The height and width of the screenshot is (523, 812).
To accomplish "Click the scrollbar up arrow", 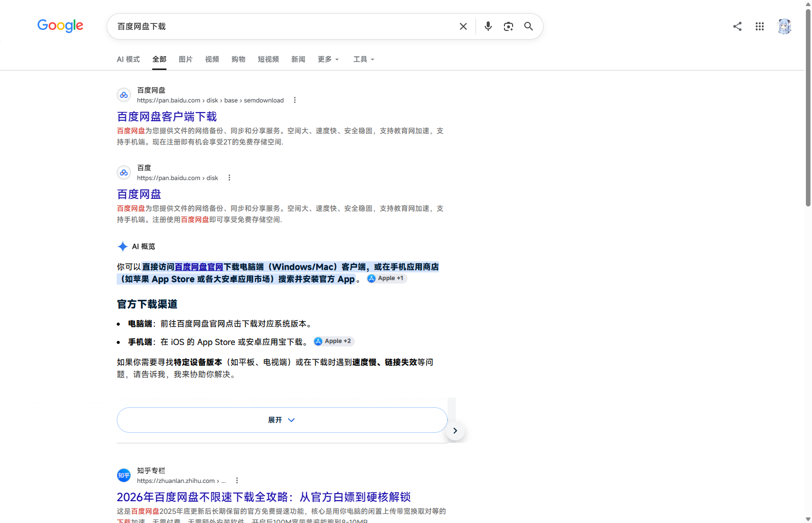I will [808, 4].
